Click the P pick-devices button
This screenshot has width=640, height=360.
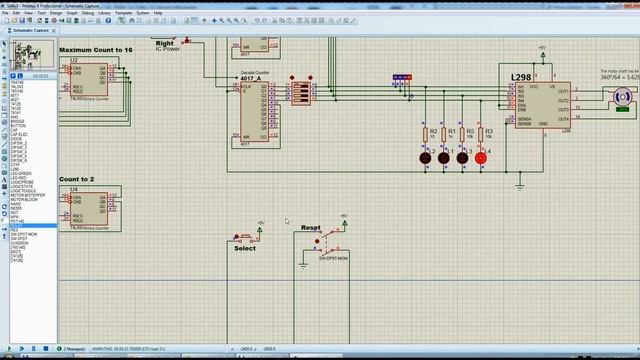13,76
